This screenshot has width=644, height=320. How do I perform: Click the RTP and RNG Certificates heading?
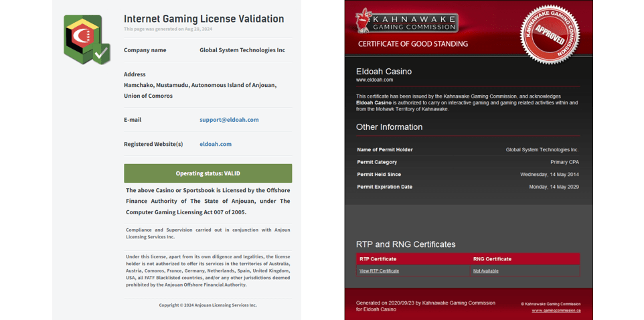[406, 244]
